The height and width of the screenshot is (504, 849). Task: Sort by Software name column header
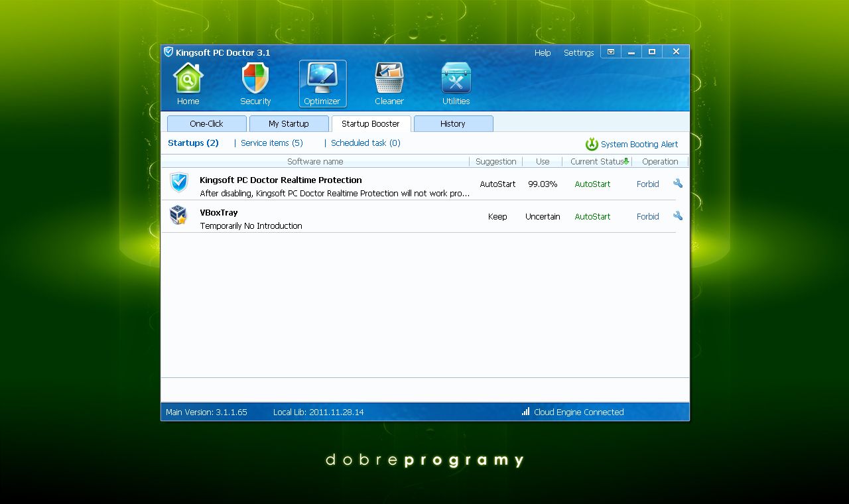[315, 161]
